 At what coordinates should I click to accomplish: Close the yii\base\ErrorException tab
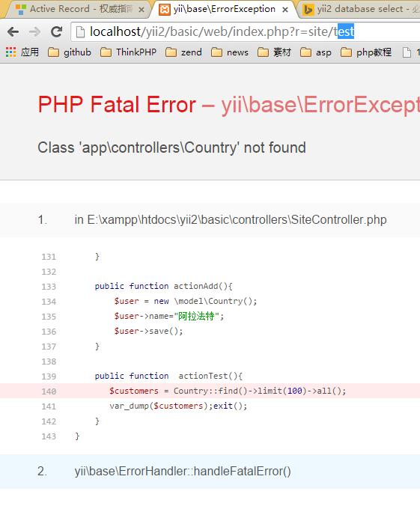(x=285, y=10)
